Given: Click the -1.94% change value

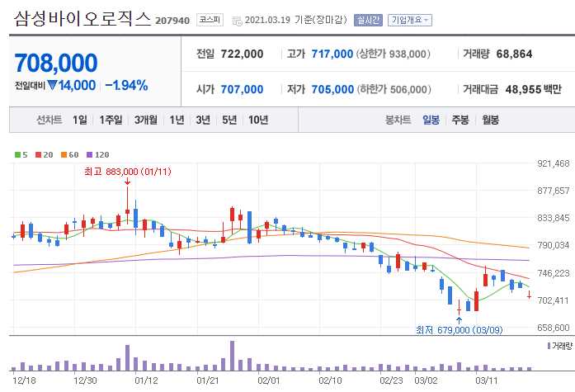Looking at the screenshot, I should click(x=126, y=86).
